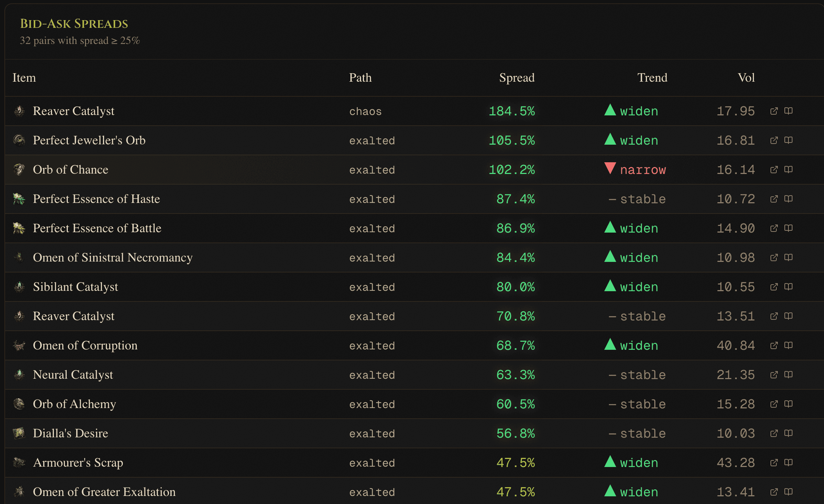Open external link for Orb of Alchemy

[x=774, y=404]
